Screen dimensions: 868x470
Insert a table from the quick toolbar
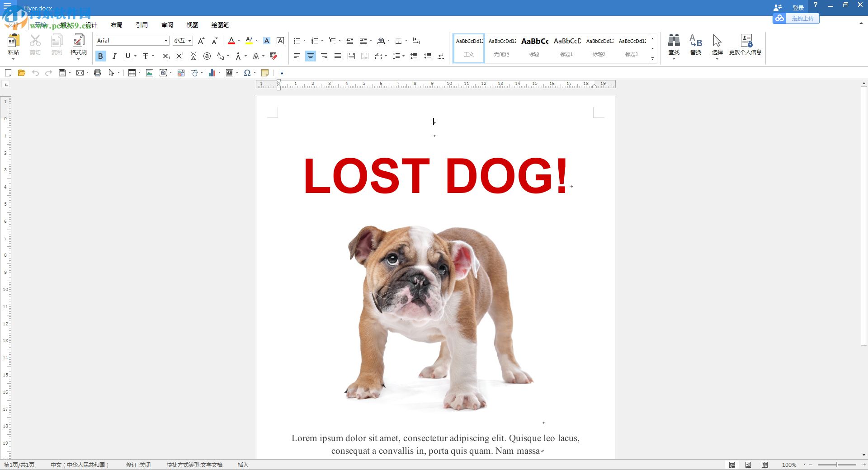(132, 73)
